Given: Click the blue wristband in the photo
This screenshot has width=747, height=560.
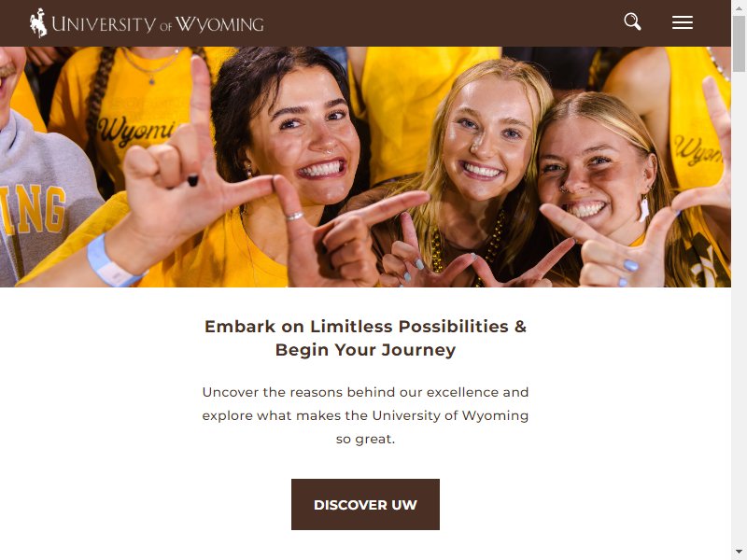Looking at the screenshot, I should point(111,263).
